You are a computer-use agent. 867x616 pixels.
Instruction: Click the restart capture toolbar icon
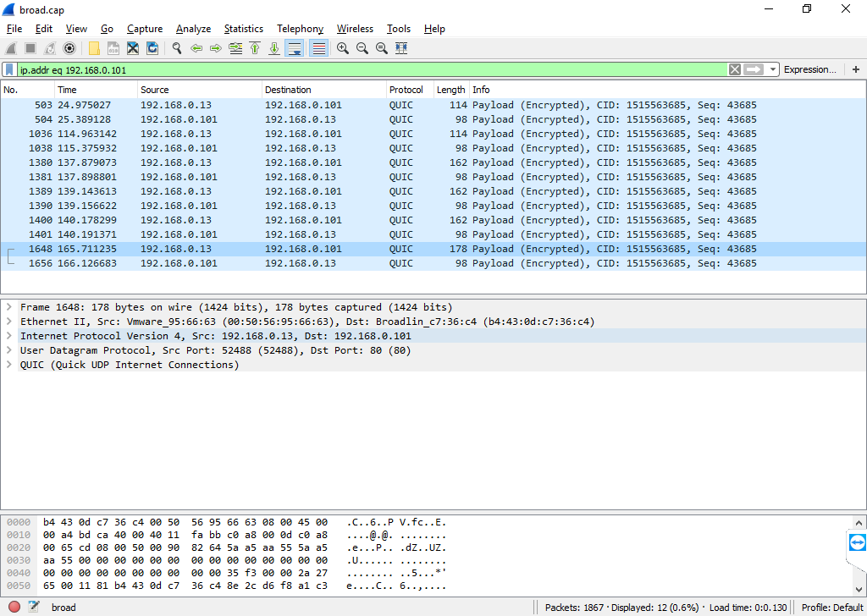[x=49, y=48]
